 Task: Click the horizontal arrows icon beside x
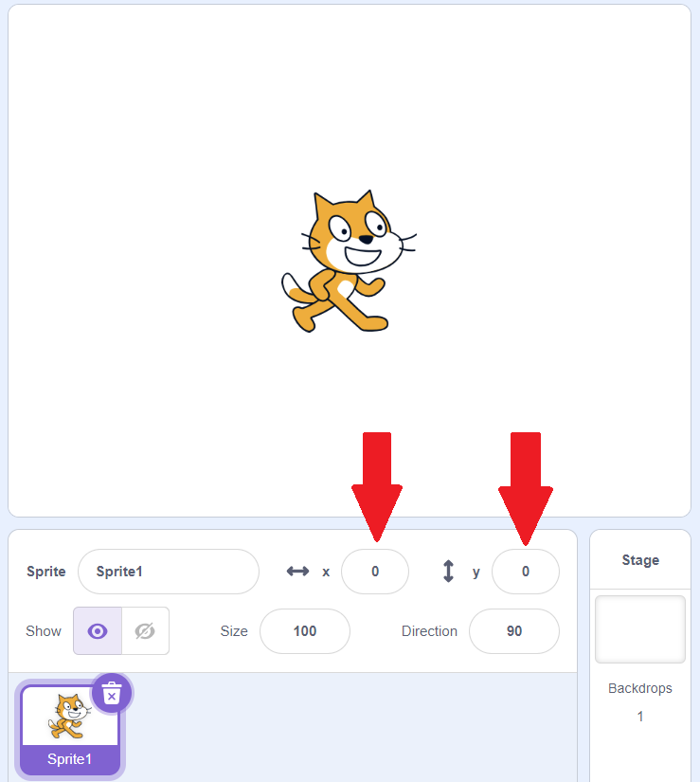point(297,571)
